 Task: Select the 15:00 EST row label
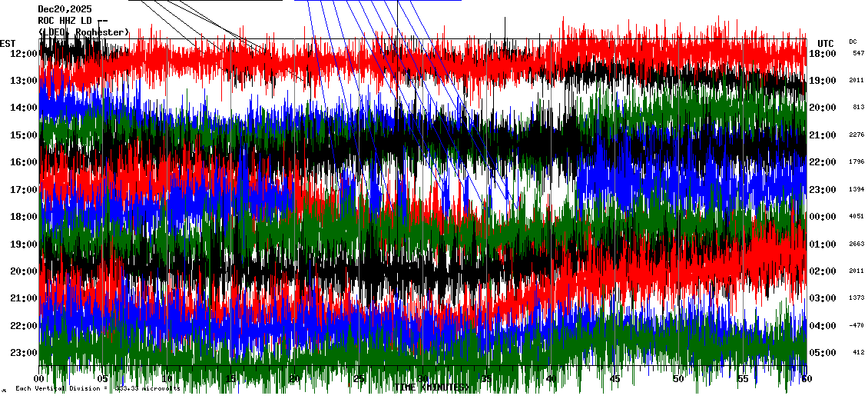click(x=24, y=135)
